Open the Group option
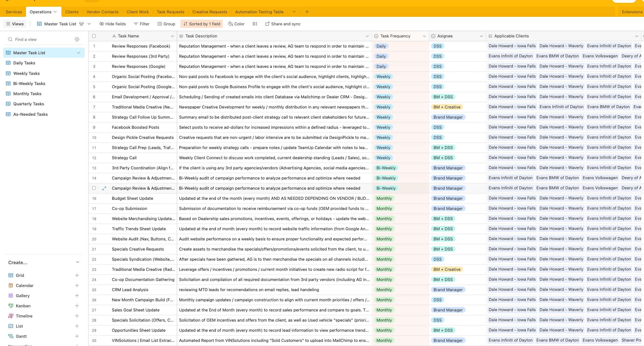Viewport: 644px width, 346px height. [x=166, y=24]
